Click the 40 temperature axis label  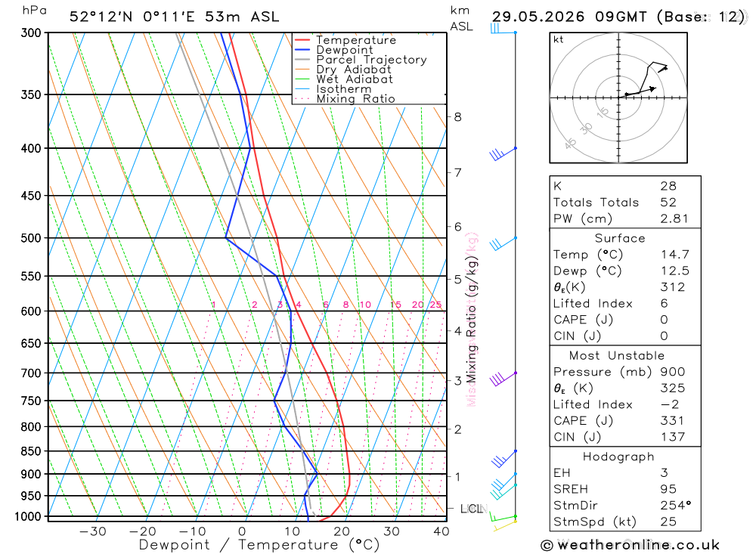pyautogui.click(x=442, y=532)
